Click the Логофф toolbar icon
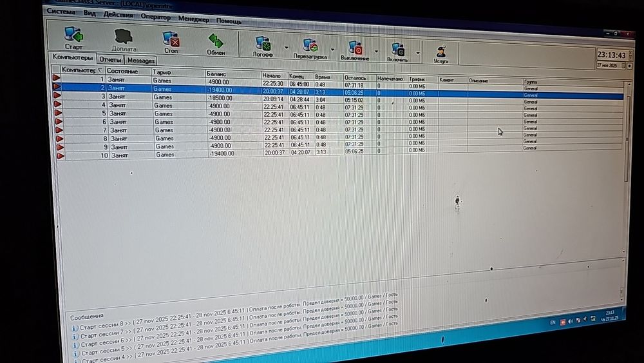 tap(263, 44)
